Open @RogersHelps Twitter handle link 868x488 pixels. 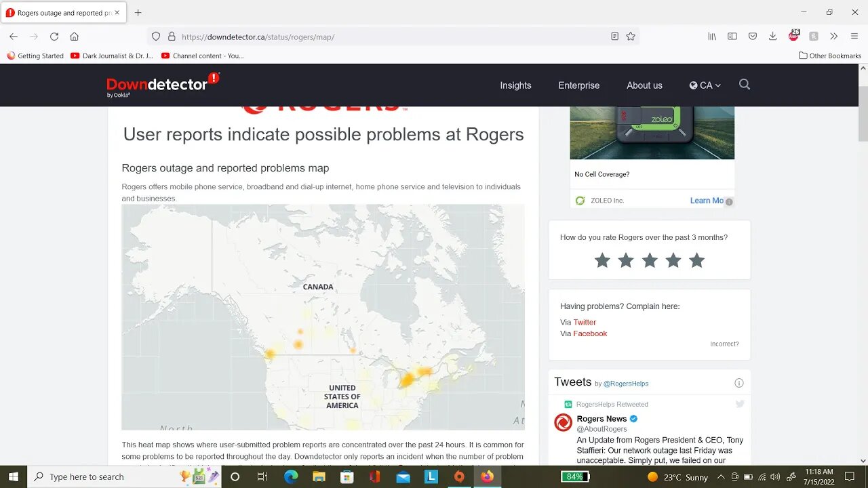[626, 384]
